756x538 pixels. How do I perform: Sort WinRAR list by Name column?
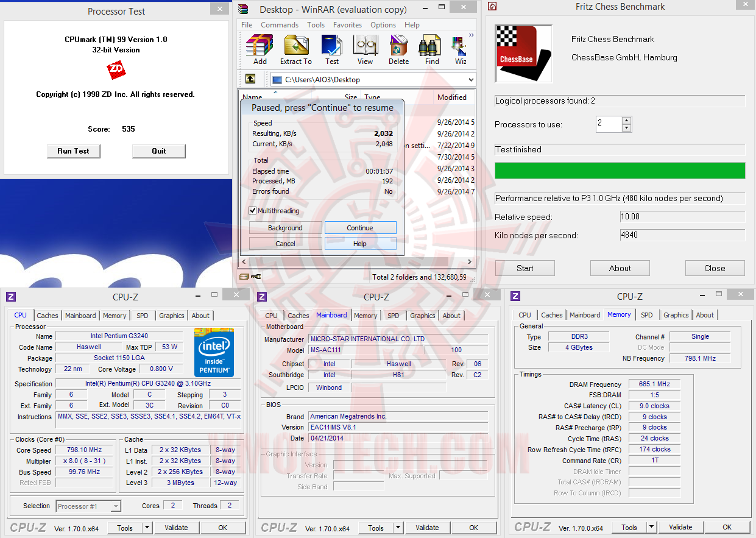pos(275,97)
